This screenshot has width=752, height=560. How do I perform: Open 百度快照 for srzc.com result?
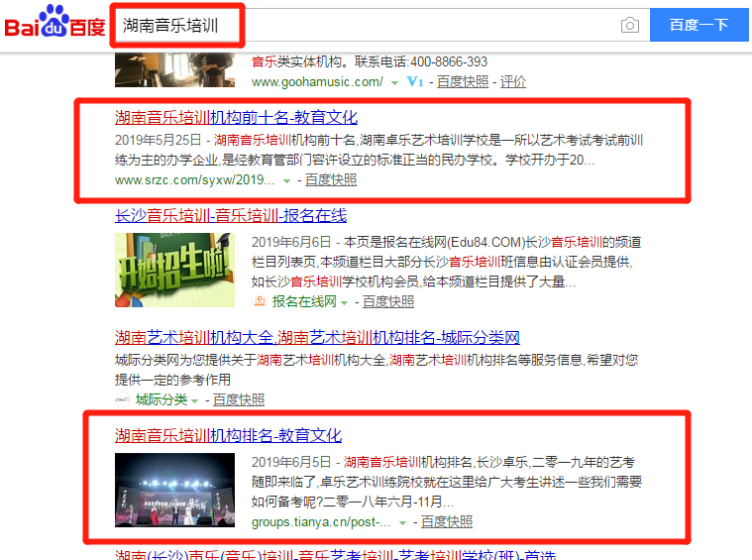[x=331, y=180]
